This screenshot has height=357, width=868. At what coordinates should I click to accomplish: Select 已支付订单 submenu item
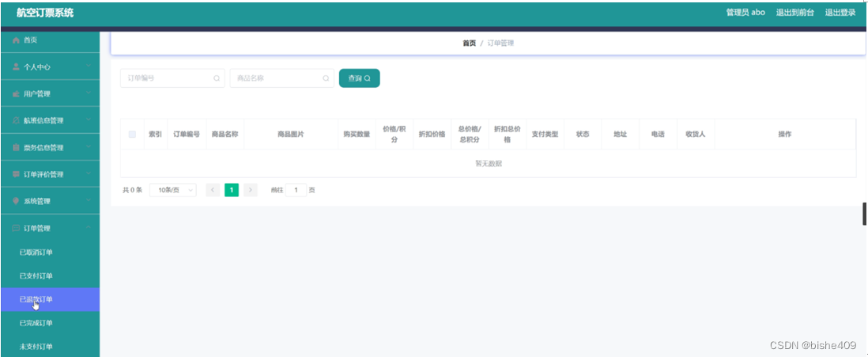tap(50, 276)
